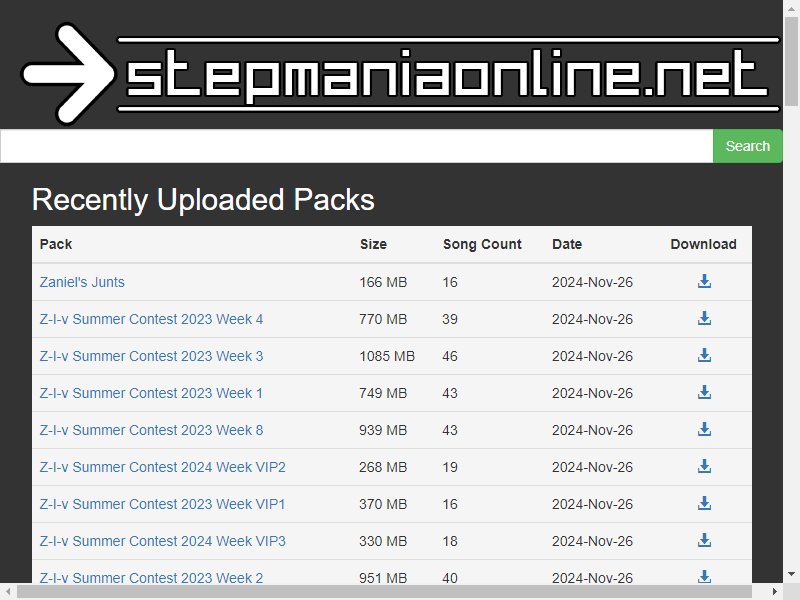Viewport: 800px width, 600px height.
Task: Click the horizontal scrollbar left arrow
Action: 8,592
